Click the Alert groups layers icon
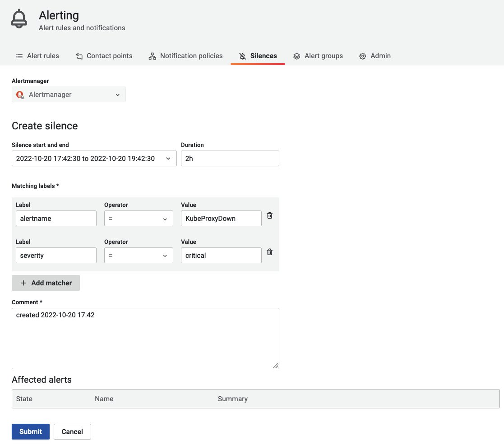This screenshot has width=504, height=444. coord(297,56)
